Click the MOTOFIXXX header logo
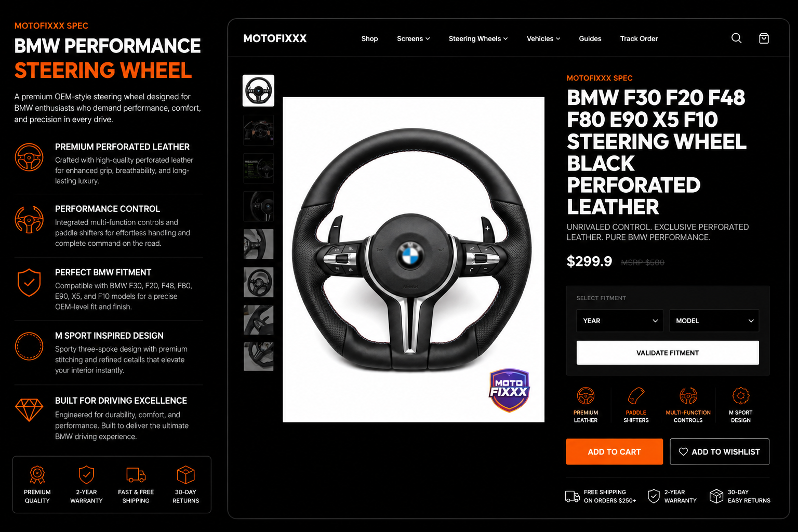Image resolution: width=798 pixels, height=532 pixels. [x=275, y=38]
